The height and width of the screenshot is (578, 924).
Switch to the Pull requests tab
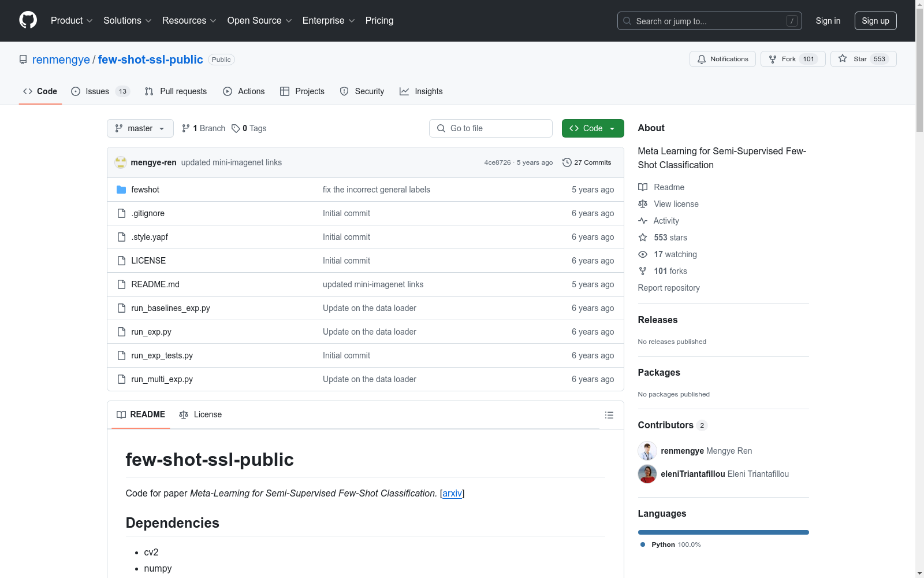(x=176, y=91)
